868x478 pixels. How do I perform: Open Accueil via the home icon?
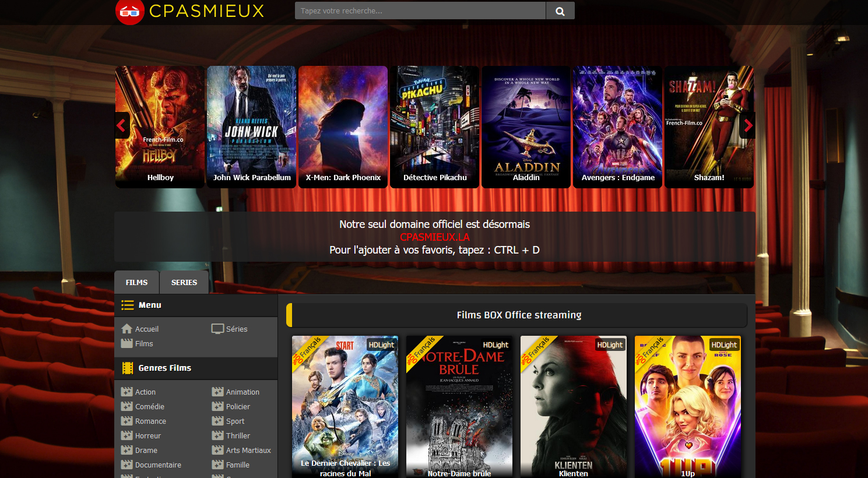(126, 329)
